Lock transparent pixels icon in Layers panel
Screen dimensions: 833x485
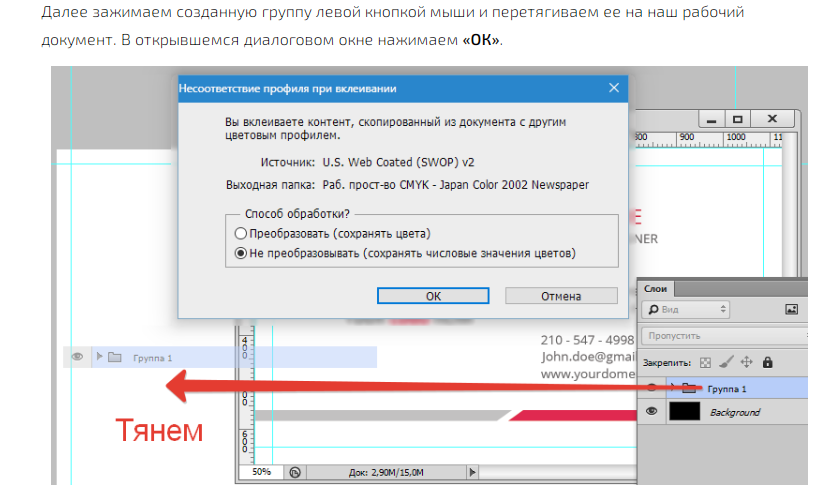[x=705, y=362]
